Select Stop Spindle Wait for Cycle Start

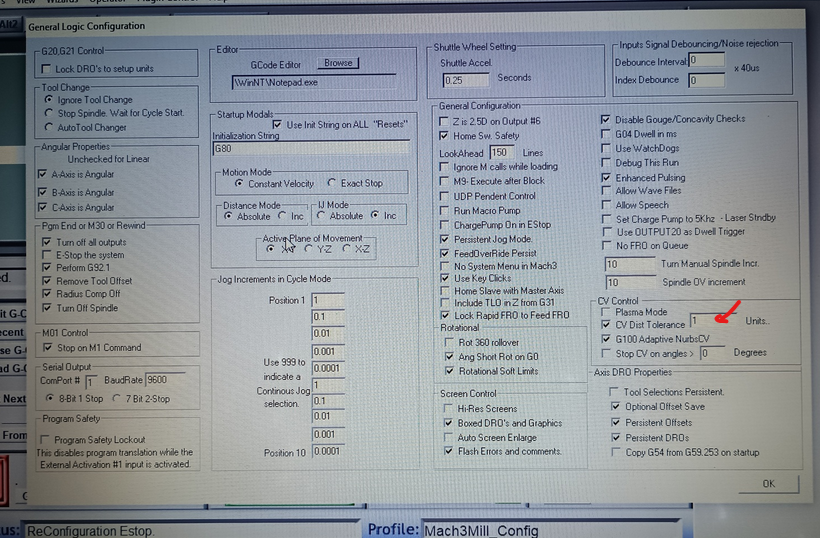click(x=49, y=112)
